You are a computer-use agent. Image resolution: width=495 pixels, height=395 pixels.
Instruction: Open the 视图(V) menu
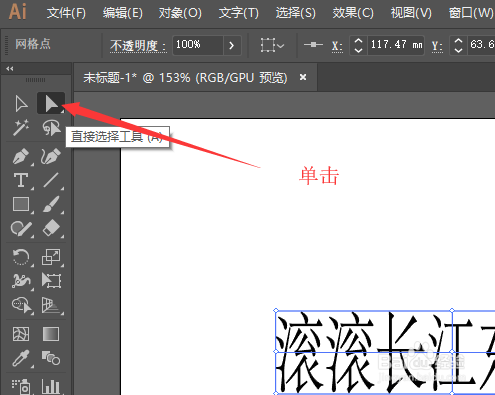411,13
